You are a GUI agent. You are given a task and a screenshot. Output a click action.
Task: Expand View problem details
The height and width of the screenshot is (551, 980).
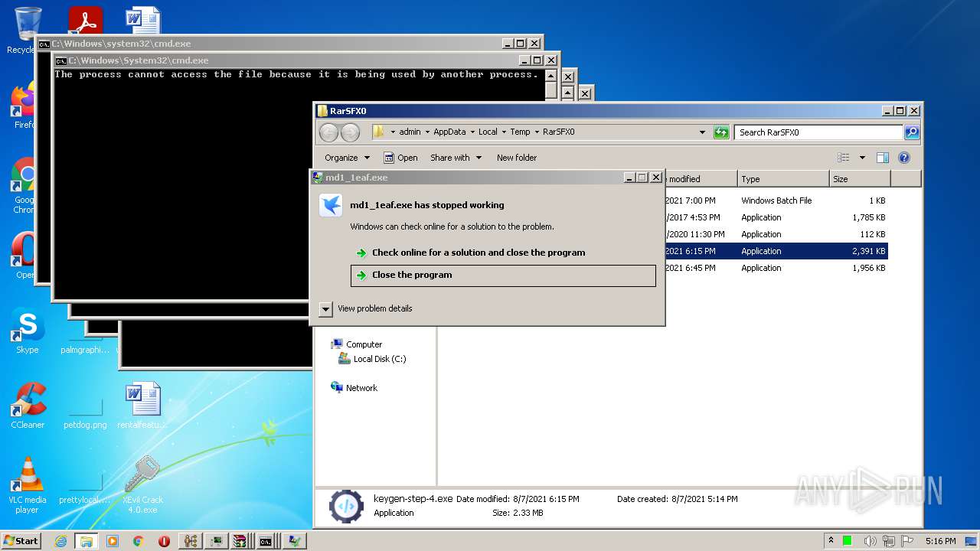point(366,308)
